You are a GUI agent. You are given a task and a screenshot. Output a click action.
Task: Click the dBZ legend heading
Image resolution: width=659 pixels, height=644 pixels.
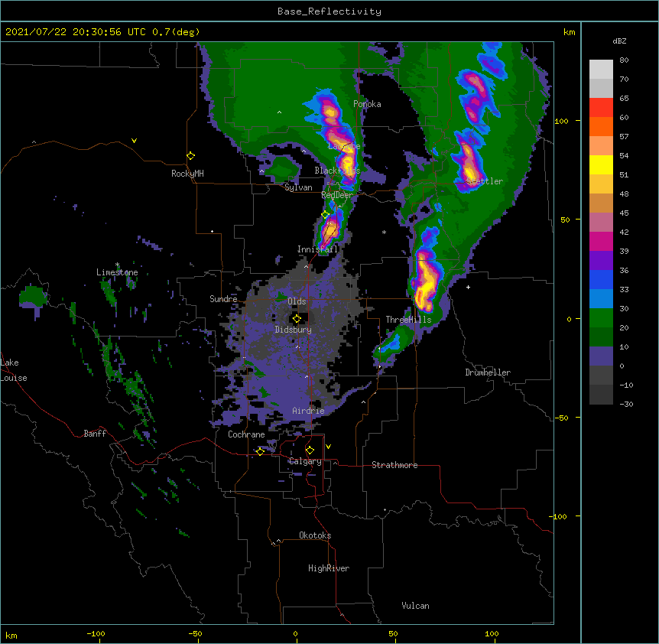click(x=619, y=41)
